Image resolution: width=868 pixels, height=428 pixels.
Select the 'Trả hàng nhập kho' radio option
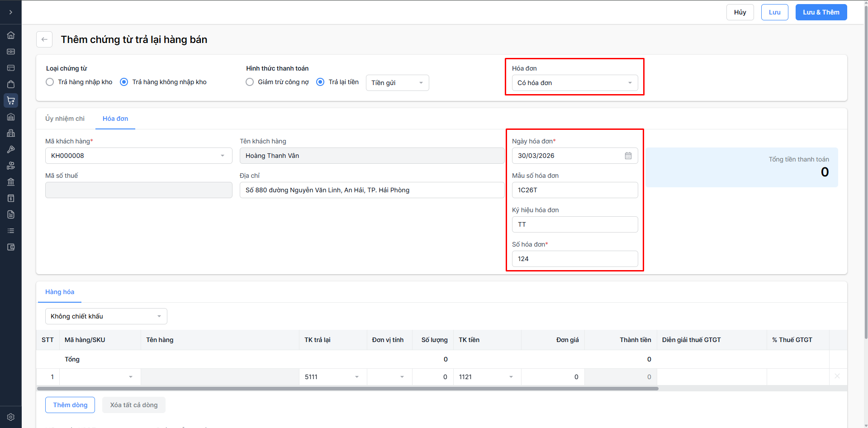pos(50,82)
